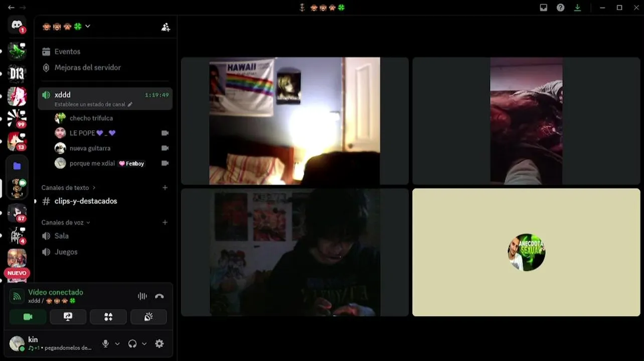Deafen with the headphones button
644x361 pixels.
pos(132,343)
